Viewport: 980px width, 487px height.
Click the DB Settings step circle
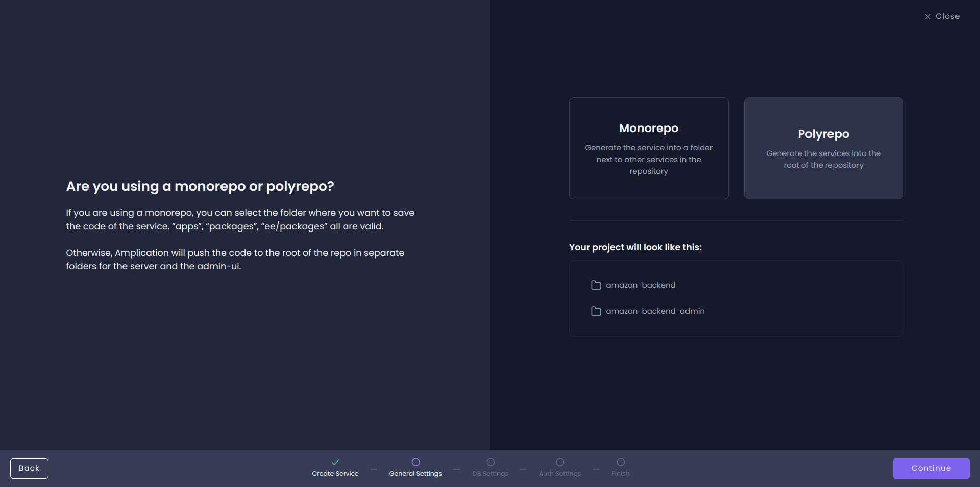490,463
